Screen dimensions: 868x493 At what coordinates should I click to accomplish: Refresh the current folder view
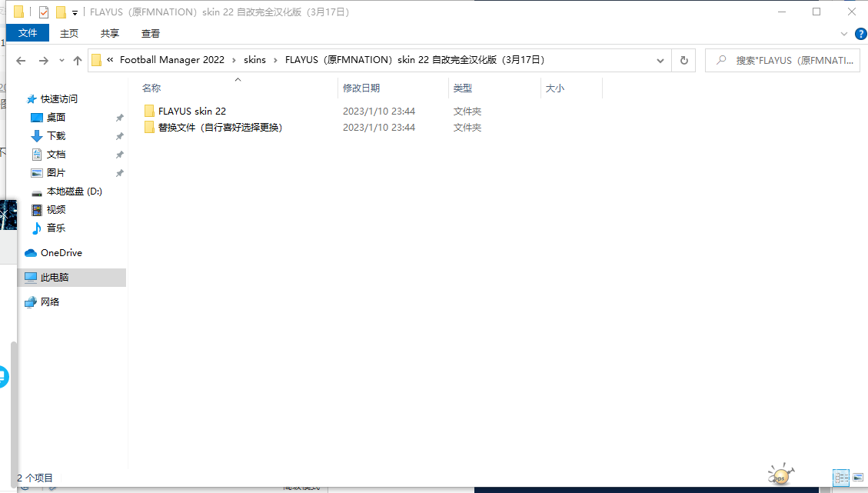click(683, 61)
